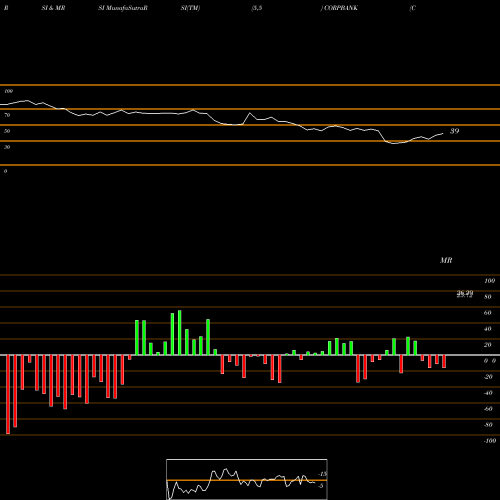Click the '80' label on the MR axis
This screenshot has width=500, height=500.
click(488, 297)
